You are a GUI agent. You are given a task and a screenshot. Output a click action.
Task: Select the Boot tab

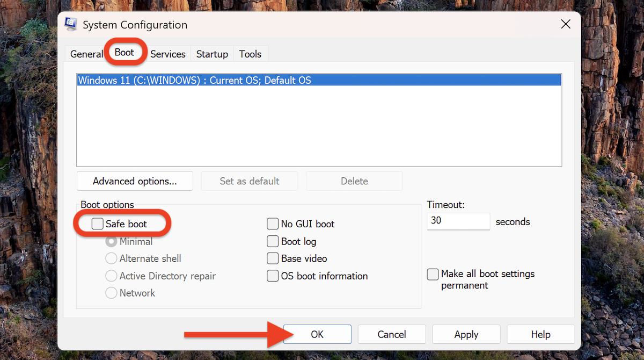tap(125, 53)
